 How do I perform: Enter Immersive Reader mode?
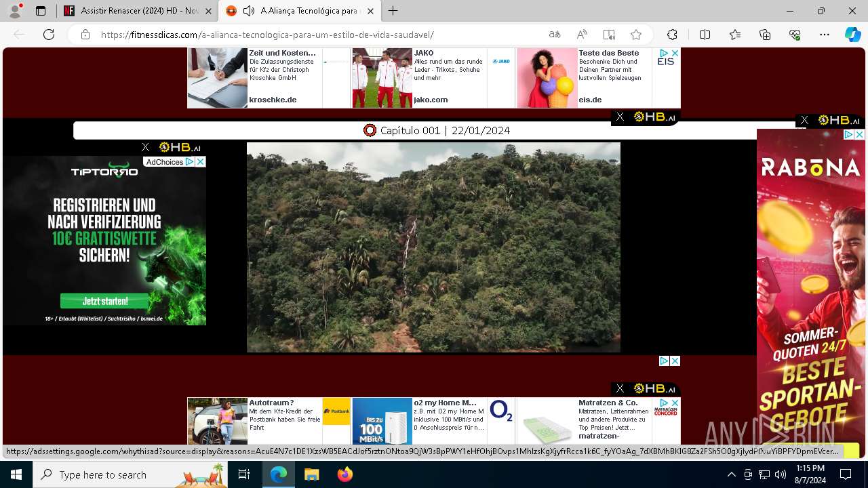tap(609, 35)
